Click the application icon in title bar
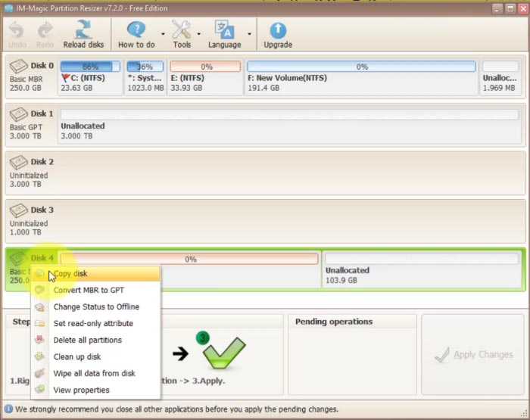This screenshot has width=530, height=420. click(9, 8)
